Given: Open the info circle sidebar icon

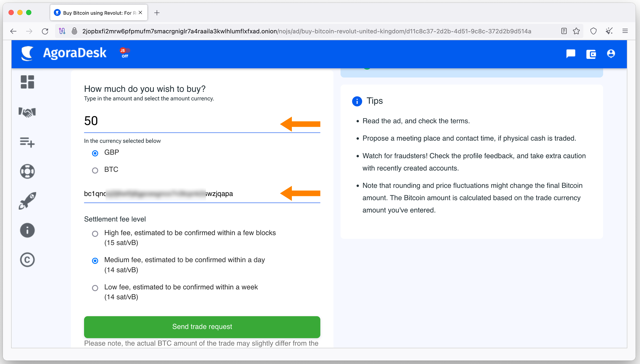Looking at the screenshot, I should coord(27,230).
